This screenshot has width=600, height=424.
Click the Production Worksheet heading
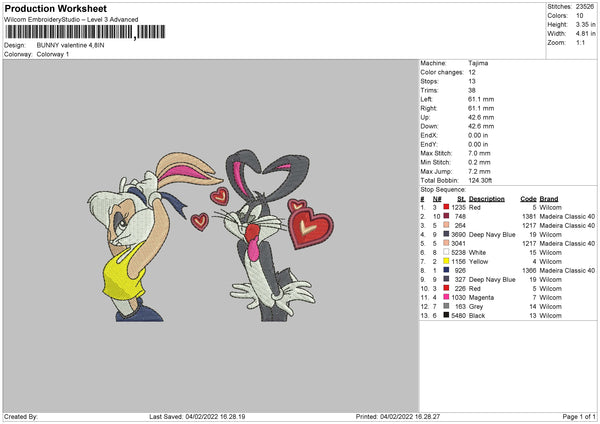[x=56, y=8]
